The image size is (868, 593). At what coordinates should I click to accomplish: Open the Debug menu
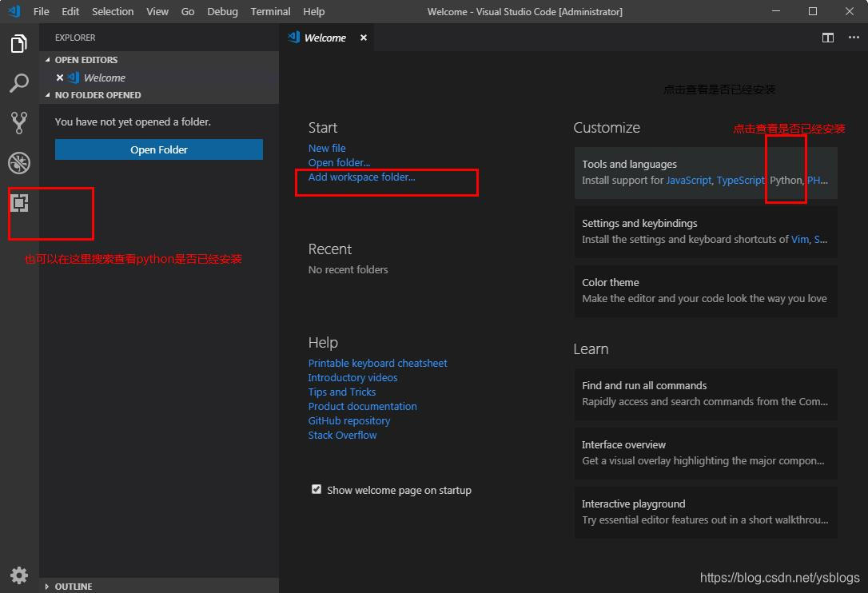222,11
